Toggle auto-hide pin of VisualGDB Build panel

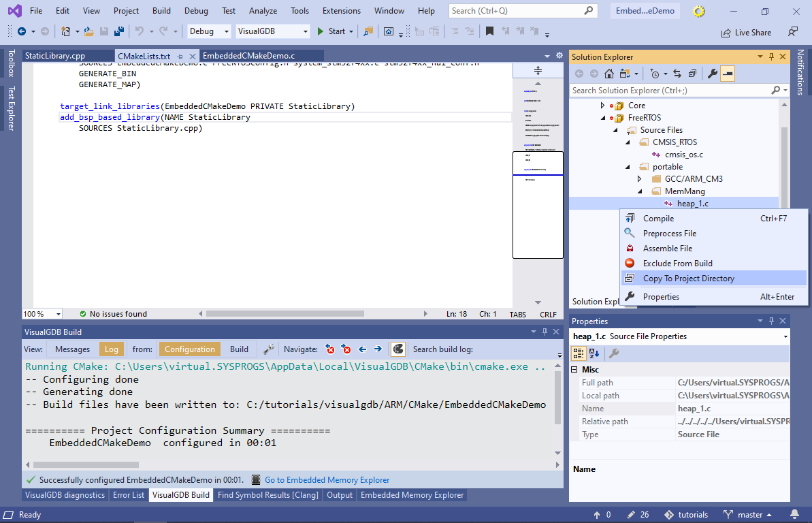click(545, 332)
